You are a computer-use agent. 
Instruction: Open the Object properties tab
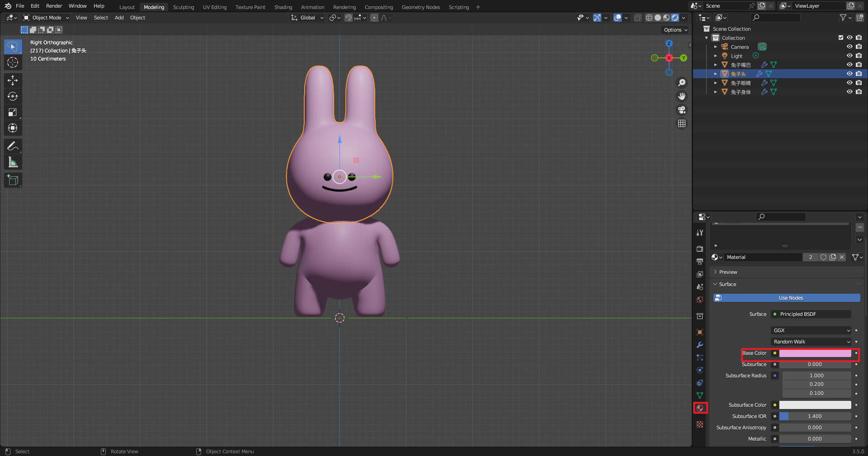pos(700,332)
